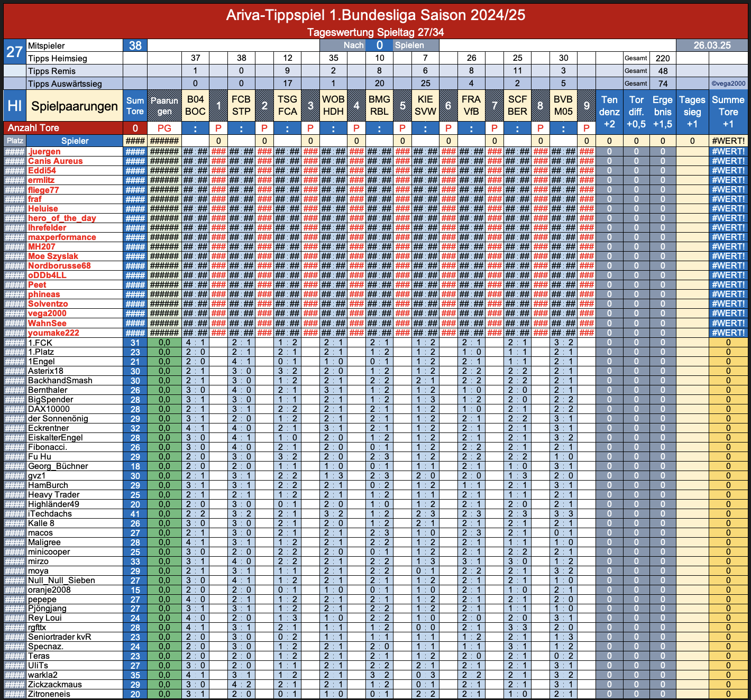Image resolution: width=751 pixels, height=700 pixels.
Task: Click the 'Tagessieg +1' column header
Action: (692, 112)
